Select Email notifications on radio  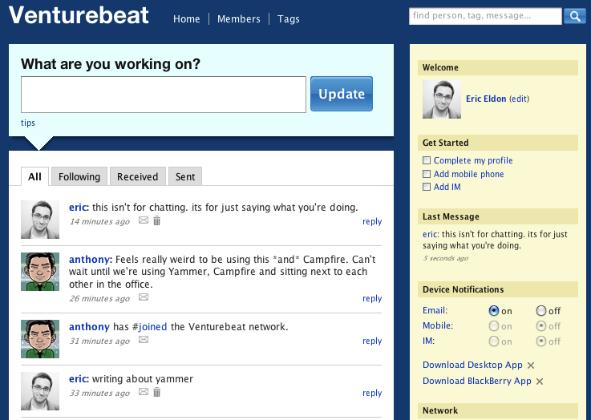click(494, 311)
